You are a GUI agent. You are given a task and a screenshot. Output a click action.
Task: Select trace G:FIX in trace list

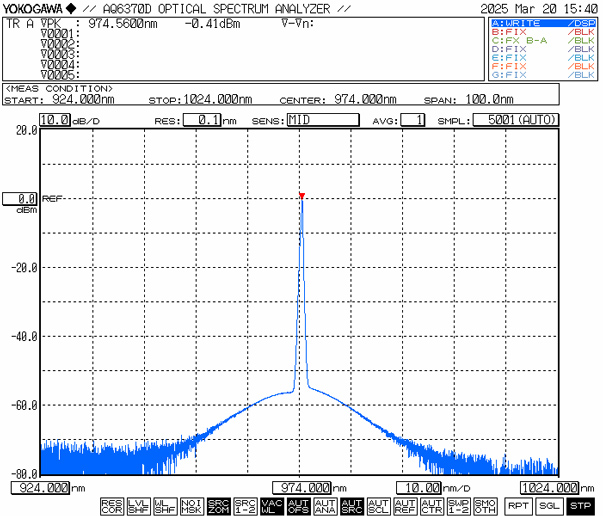tap(543, 75)
